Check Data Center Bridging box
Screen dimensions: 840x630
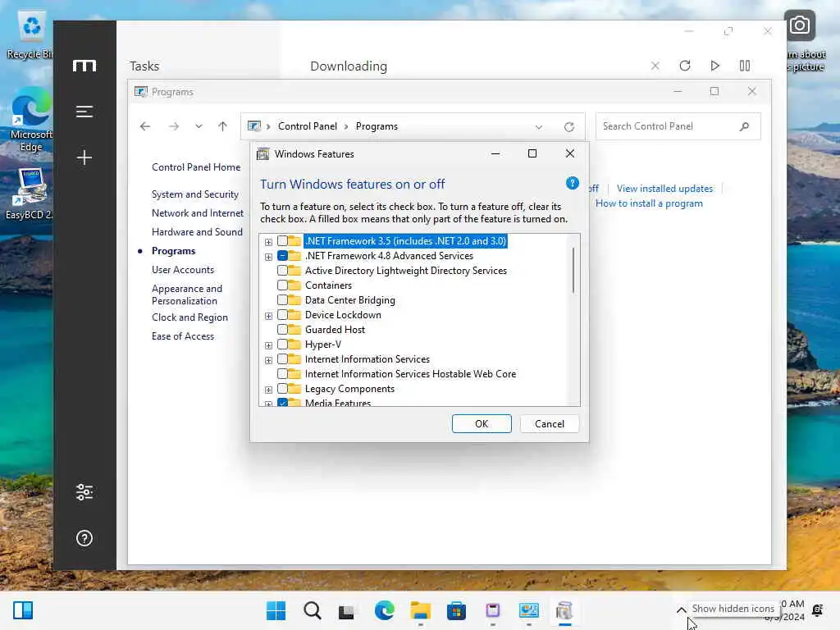coord(282,300)
